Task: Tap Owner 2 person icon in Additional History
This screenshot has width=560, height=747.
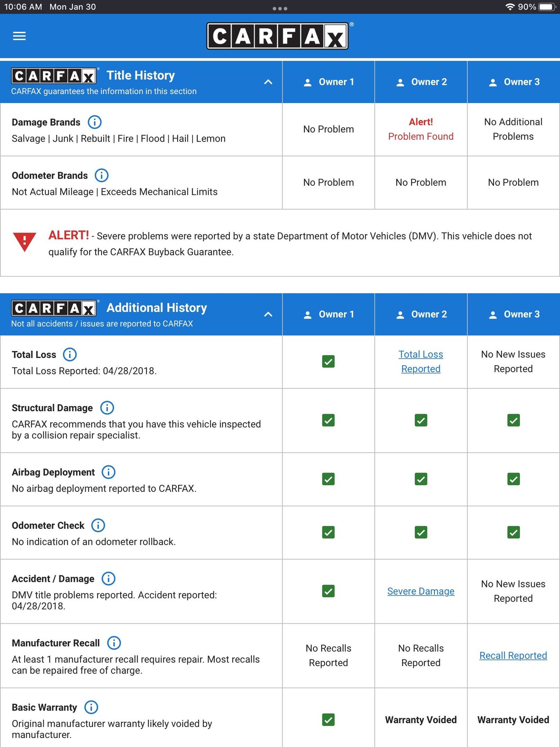Action: 400,315
